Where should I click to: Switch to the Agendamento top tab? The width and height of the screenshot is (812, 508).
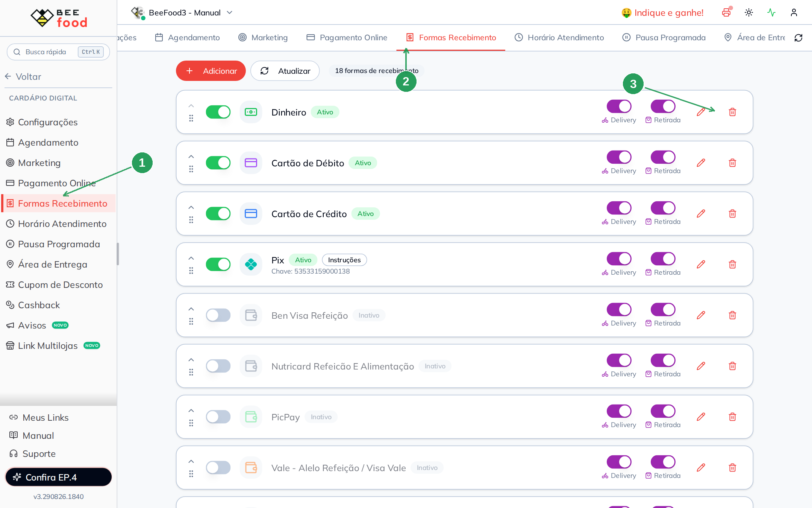(188, 38)
